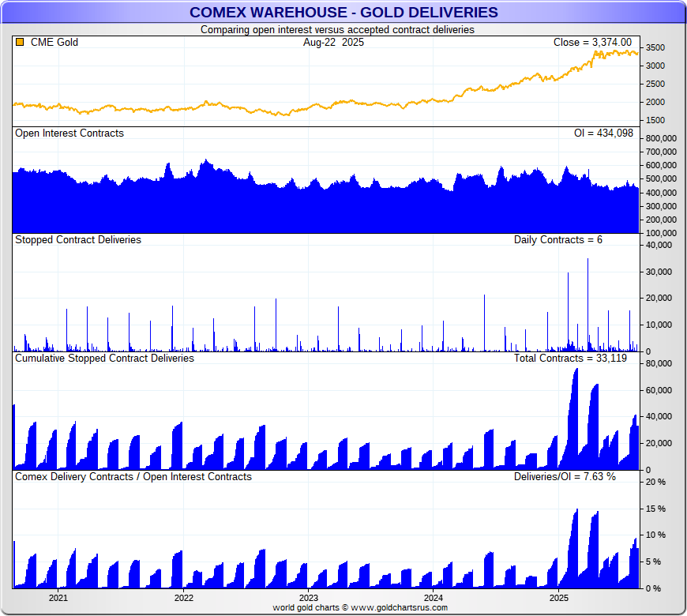687x616 pixels.
Task: Click the open interest peak in early 2022
Action: [x=206, y=161]
